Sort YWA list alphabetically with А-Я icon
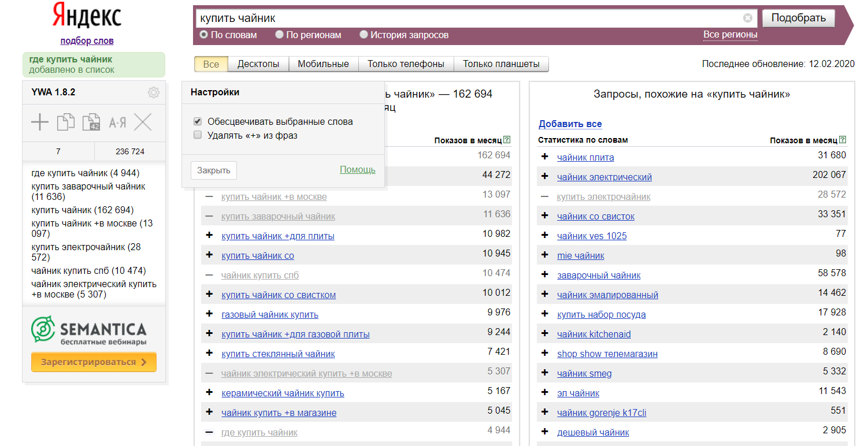The height and width of the screenshot is (446, 868). pyautogui.click(x=117, y=122)
